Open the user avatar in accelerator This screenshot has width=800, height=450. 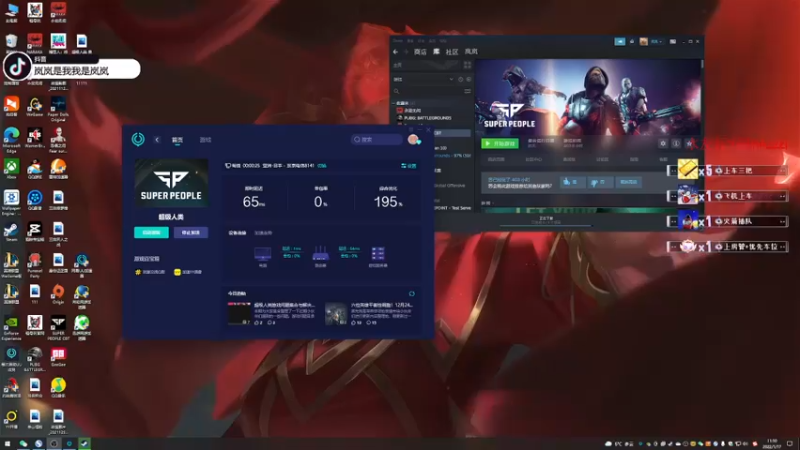(414, 139)
